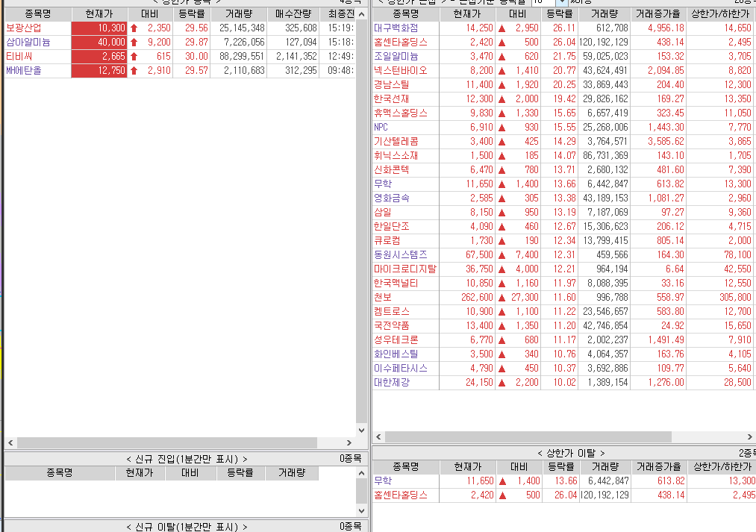
Task: Click up arrow of 신규 진입 panel scrollbar
Action: pos(362,473)
